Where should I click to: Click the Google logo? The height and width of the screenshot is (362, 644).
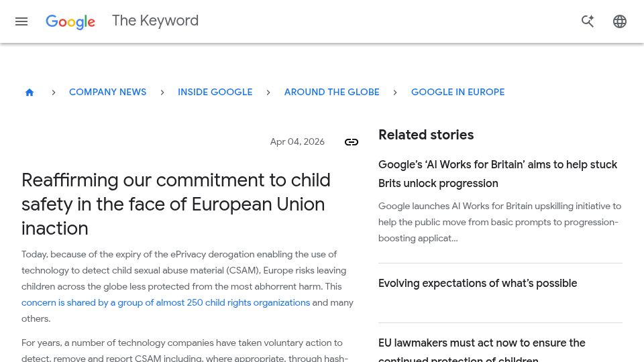point(70,21)
